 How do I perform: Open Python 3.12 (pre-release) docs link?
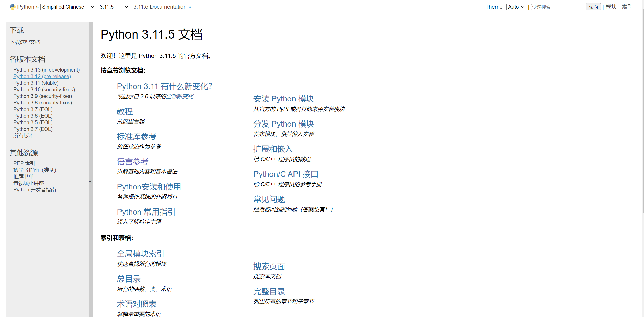pos(42,76)
